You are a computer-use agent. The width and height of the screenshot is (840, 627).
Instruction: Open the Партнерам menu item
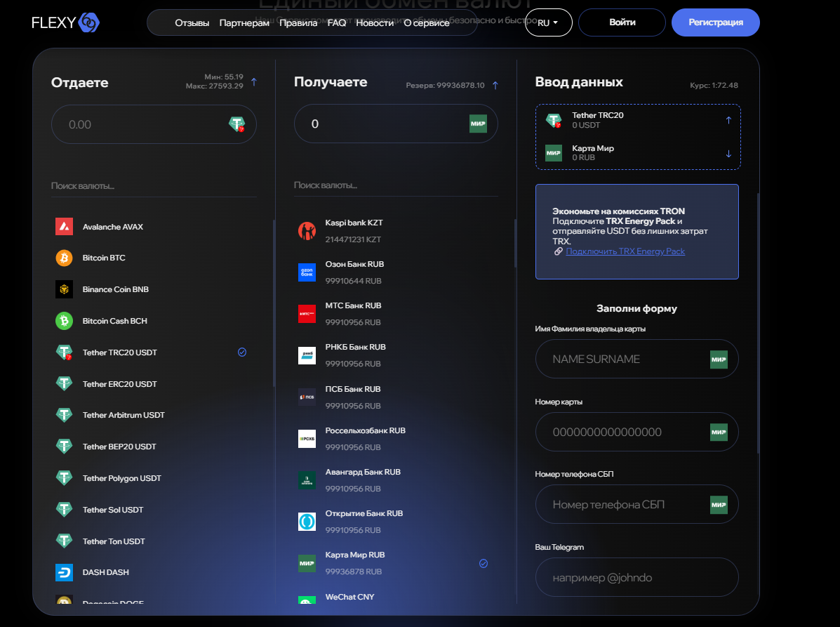pyautogui.click(x=244, y=23)
